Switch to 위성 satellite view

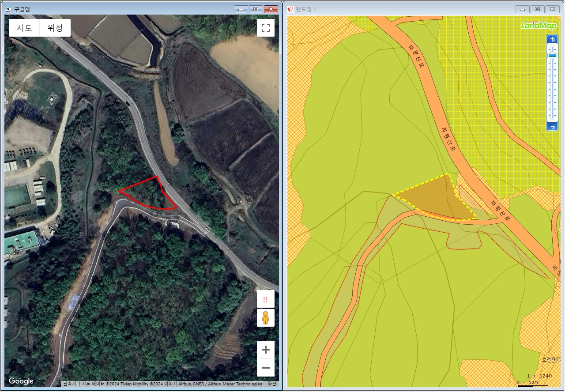pos(55,28)
